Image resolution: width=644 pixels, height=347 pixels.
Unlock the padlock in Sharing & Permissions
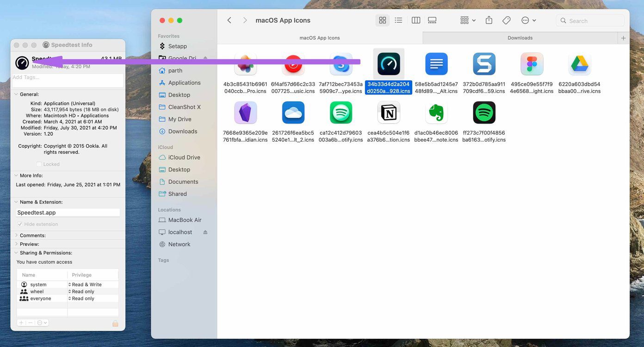pos(115,323)
